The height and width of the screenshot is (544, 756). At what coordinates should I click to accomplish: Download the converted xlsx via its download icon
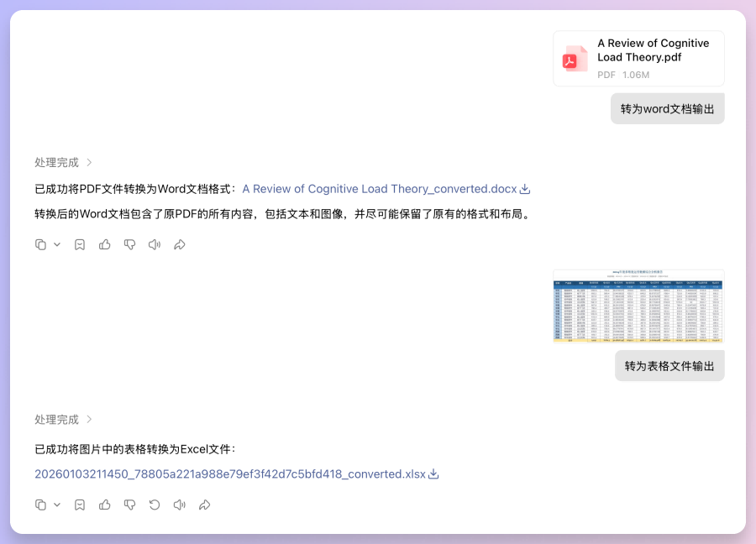pyautogui.click(x=433, y=474)
